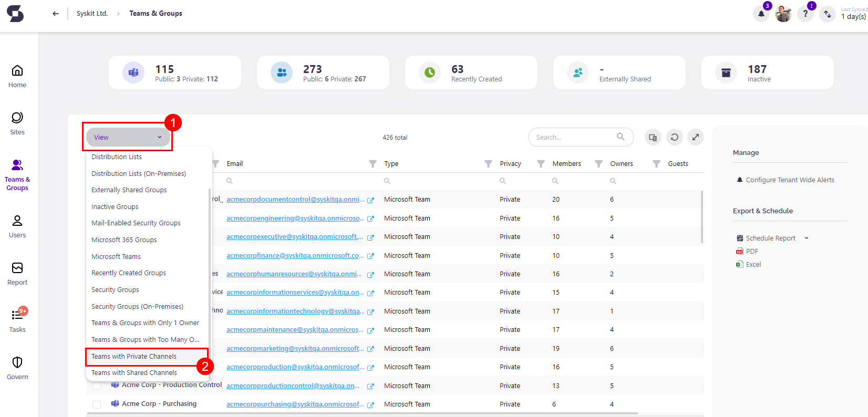Click the View dropdown list scrollbar
868x417 pixels.
click(x=210, y=284)
